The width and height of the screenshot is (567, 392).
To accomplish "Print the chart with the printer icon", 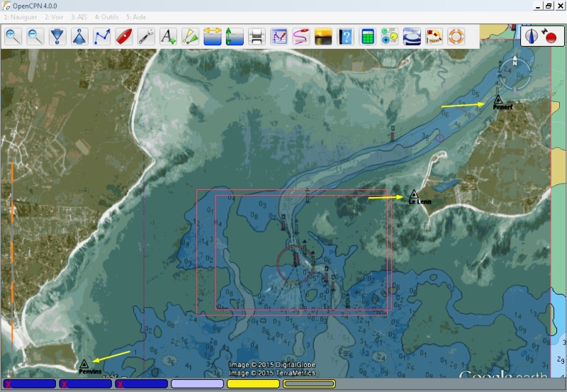I will tap(257, 36).
